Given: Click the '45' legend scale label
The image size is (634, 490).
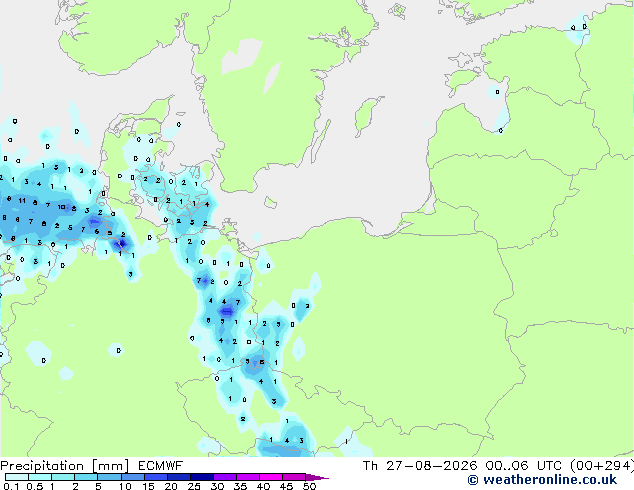Looking at the screenshot, I should [x=286, y=486].
